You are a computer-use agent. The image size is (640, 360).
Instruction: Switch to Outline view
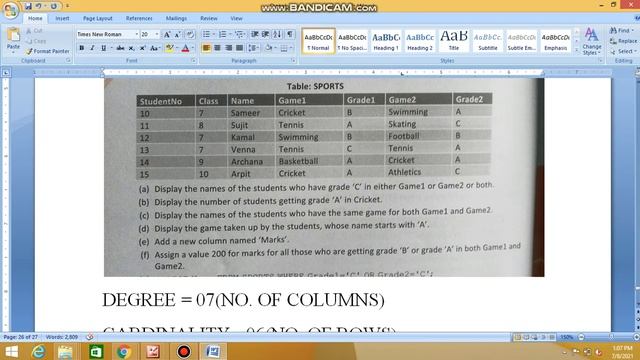pyautogui.click(x=543, y=337)
